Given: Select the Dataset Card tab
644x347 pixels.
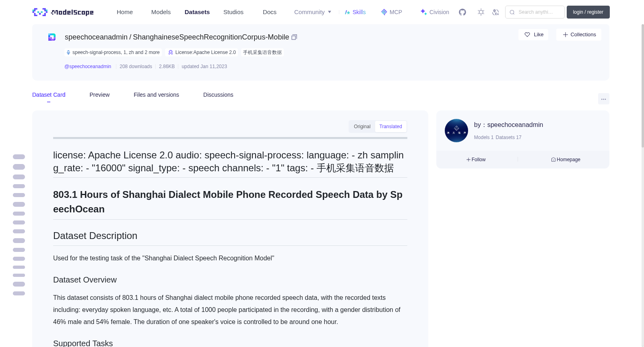Looking at the screenshot, I should (x=49, y=95).
